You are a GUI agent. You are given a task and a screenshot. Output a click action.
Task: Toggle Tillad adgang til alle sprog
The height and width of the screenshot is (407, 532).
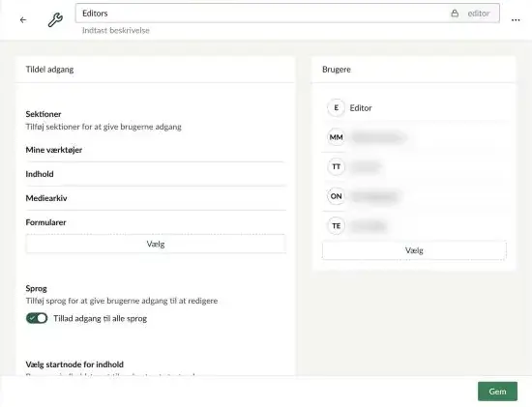coord(37,318)
